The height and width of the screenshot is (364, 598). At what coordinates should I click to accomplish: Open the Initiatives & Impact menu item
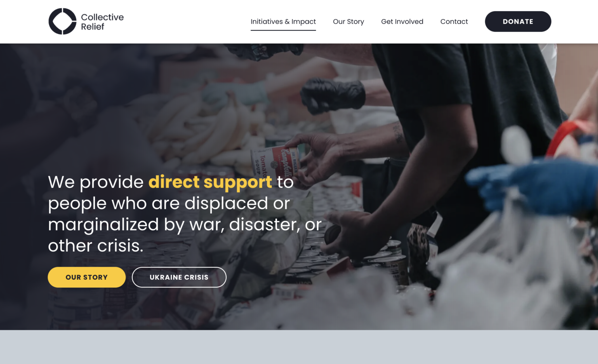pos(283,22)
